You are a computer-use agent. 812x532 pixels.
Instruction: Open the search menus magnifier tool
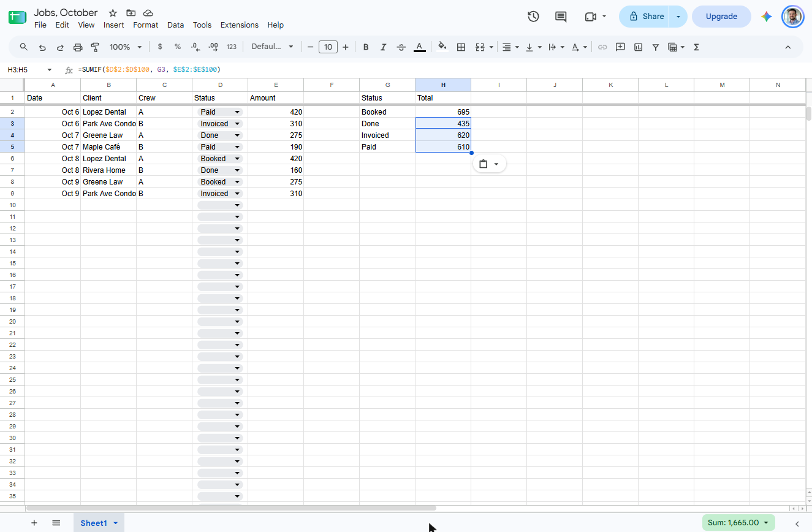[24, 47]
